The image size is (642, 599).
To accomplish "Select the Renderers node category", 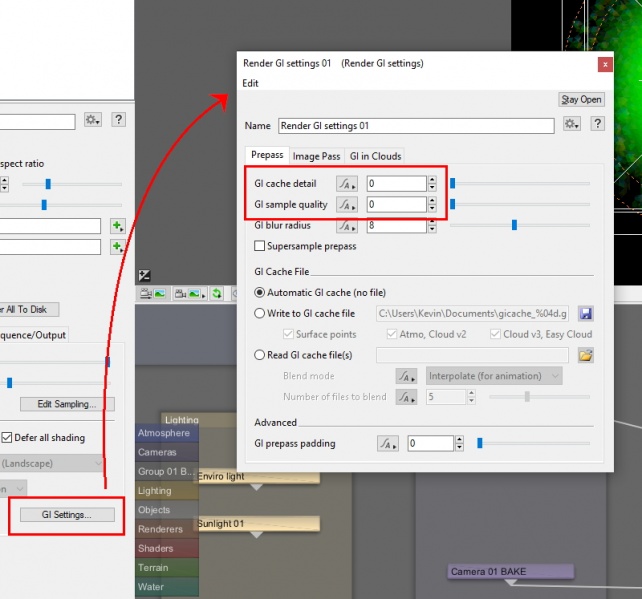I will pyautogui.click(x=167, y=529).
